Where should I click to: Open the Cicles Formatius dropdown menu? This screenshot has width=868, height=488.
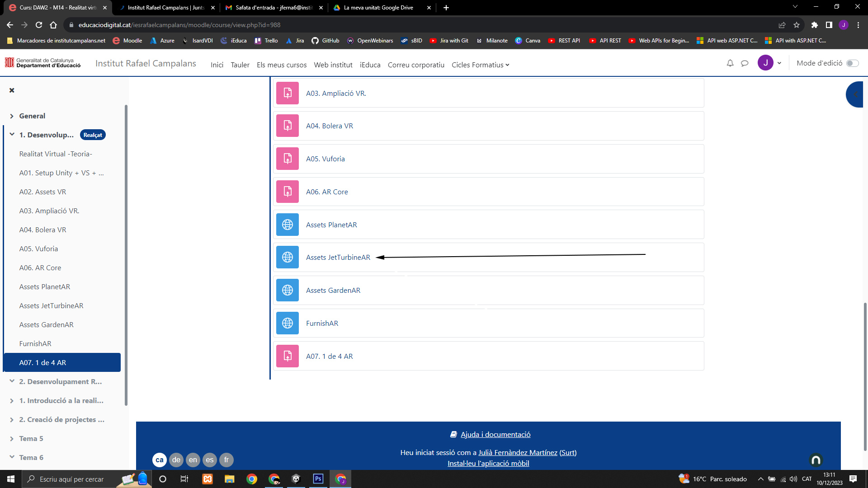click(x=480, y=65)
